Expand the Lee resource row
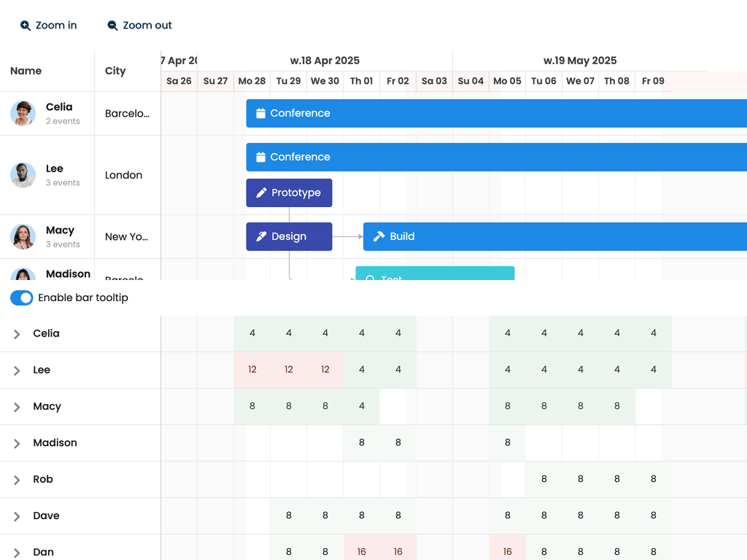The width and height of the screenshot is (747, 560). click(17, 370)
